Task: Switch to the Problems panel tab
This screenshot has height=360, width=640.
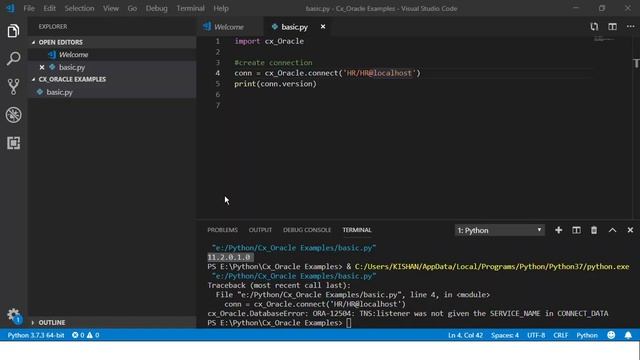Action: [222, 230]
